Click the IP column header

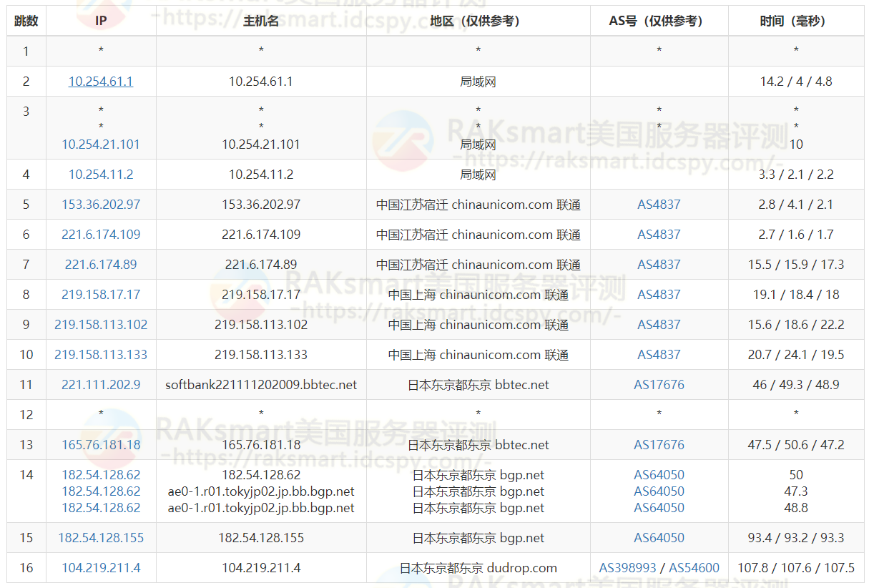[101, 21]
